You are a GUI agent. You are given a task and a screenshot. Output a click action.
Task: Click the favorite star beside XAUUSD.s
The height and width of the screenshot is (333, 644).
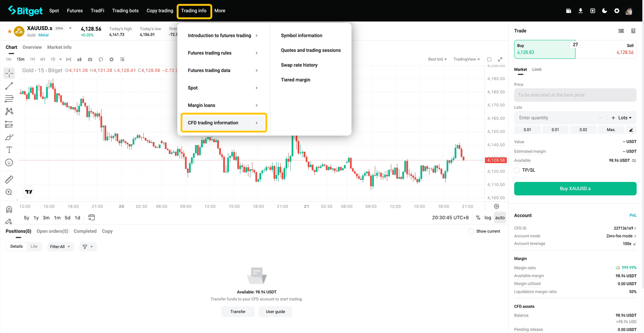click(10, 31)
